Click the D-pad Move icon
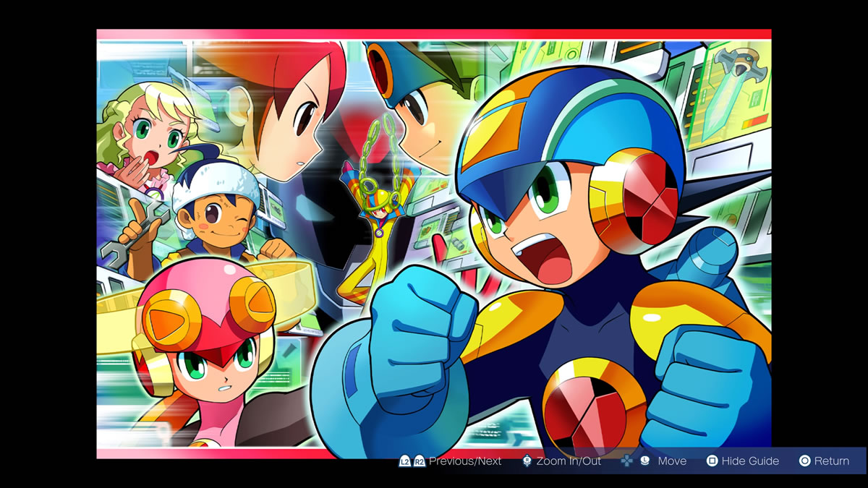Image resolution: width=868 pixels, height=488 pixels. pyautogui.click(x=627, y=461)
